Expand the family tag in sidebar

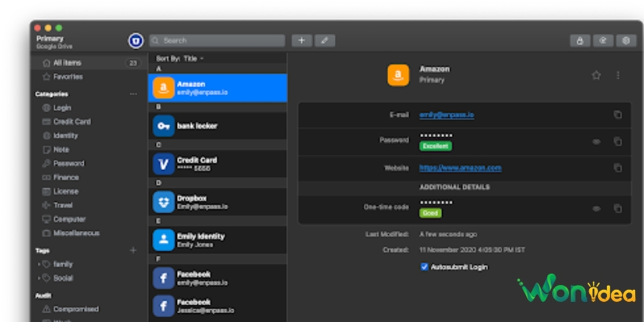(x=39, y=264)
